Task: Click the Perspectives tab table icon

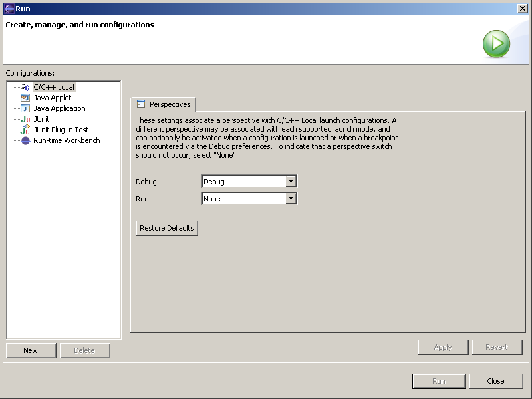Action: tap(141, 104)
